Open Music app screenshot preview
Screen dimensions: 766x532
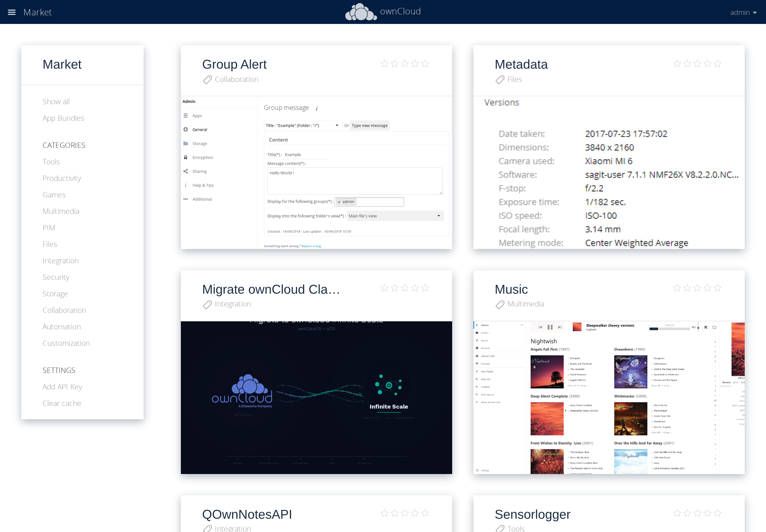(x=609, y=398)
